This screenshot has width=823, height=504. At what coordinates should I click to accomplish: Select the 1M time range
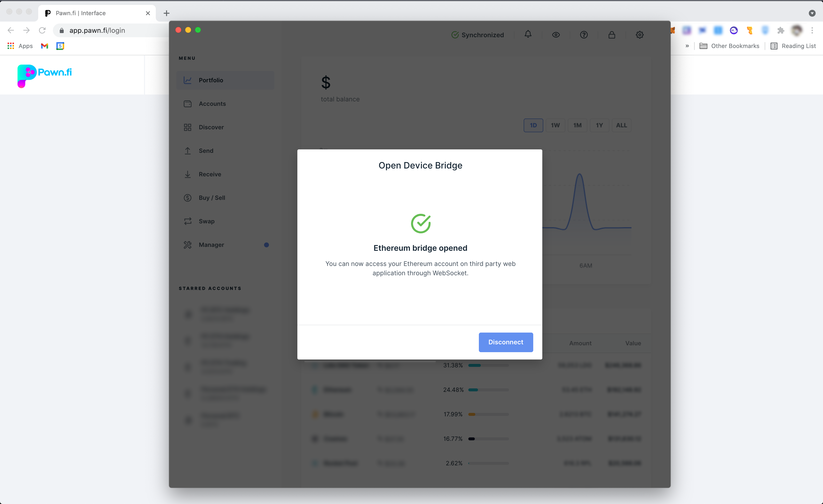[577, 125]
